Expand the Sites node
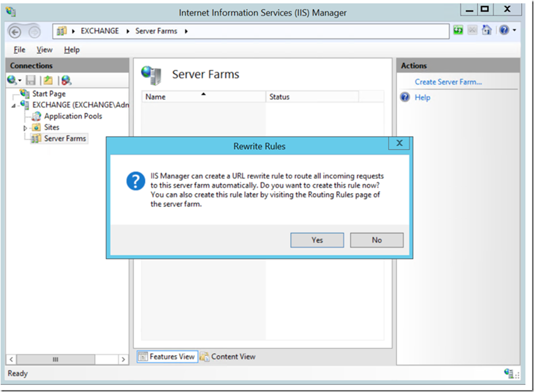534x392 pixels. coord(25,128)
